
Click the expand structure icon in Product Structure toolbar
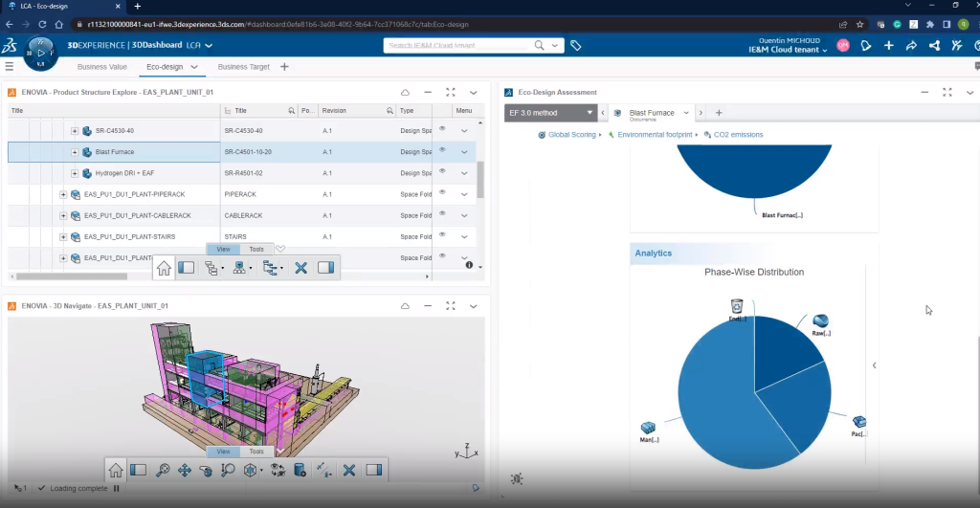point(212,268)
